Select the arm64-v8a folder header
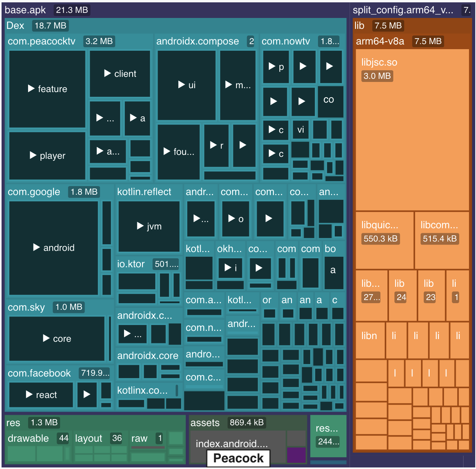476x469 pixels. [x=380, y=41]
